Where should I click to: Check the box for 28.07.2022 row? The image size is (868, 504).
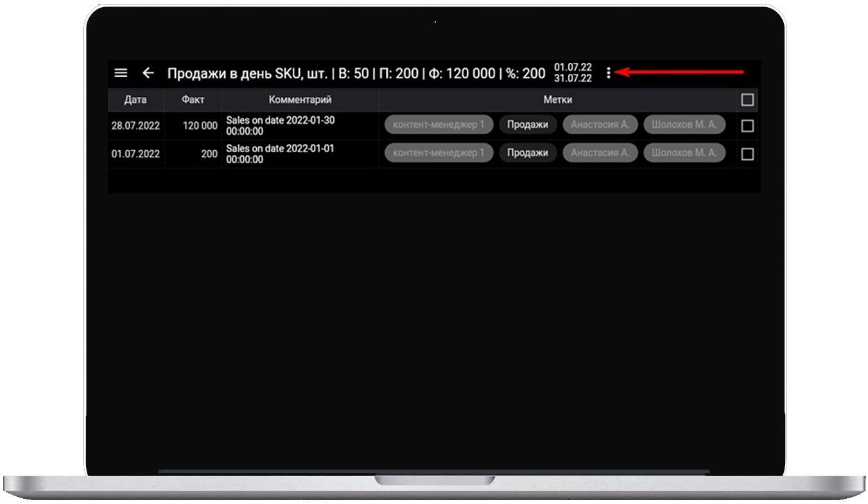[x=747, y=126]
